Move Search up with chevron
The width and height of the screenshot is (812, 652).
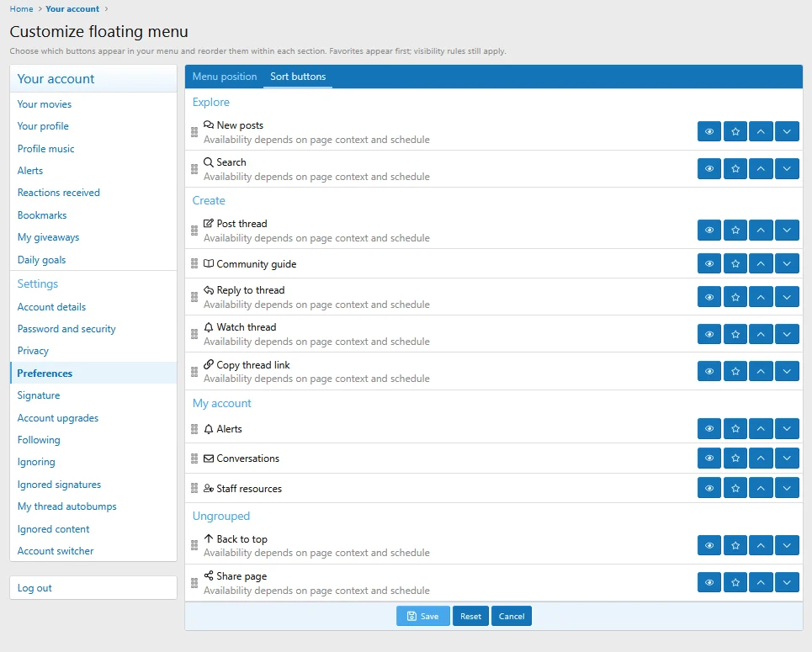761,169
